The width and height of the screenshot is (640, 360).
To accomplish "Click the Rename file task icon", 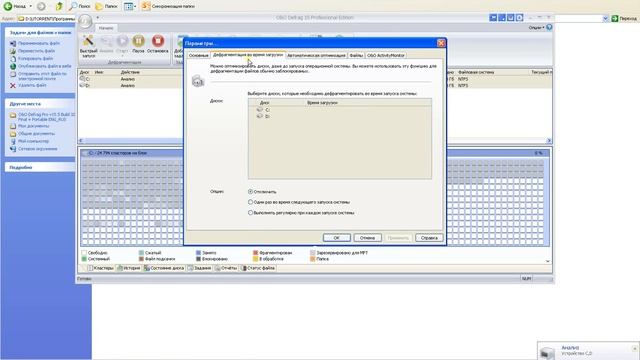I will [13, 43].
